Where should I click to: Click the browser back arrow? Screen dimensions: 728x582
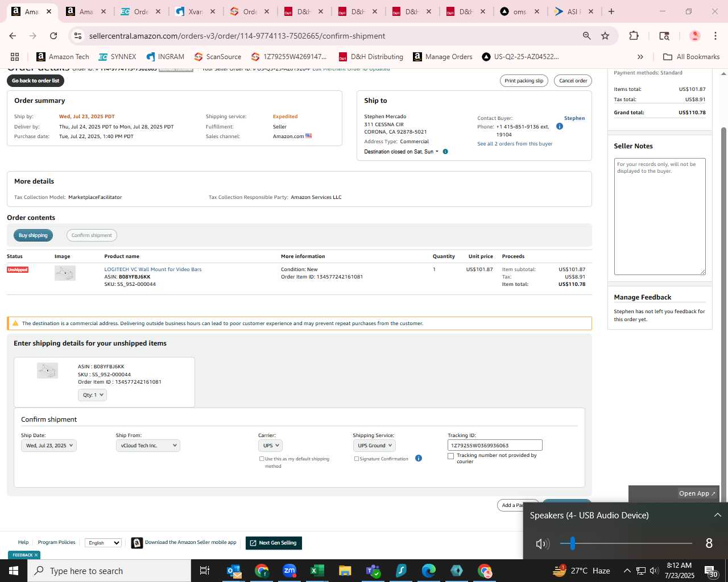pos(13,36)
